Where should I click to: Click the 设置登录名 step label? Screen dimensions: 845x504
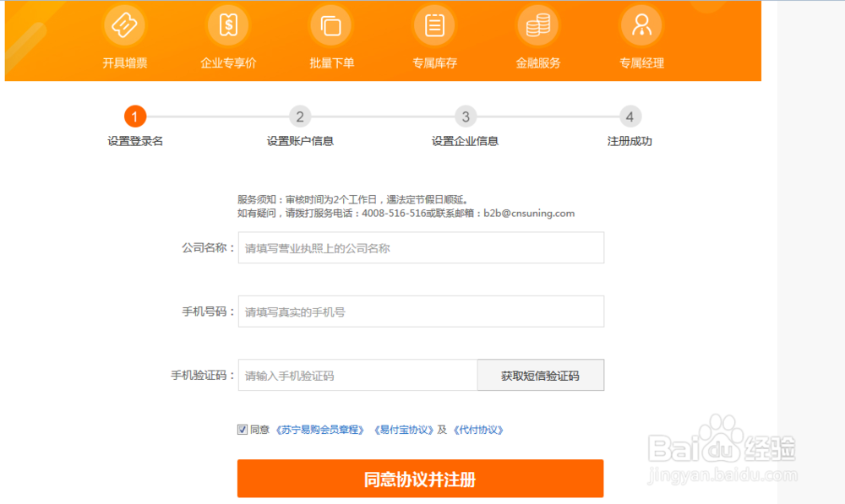point(135,141)
